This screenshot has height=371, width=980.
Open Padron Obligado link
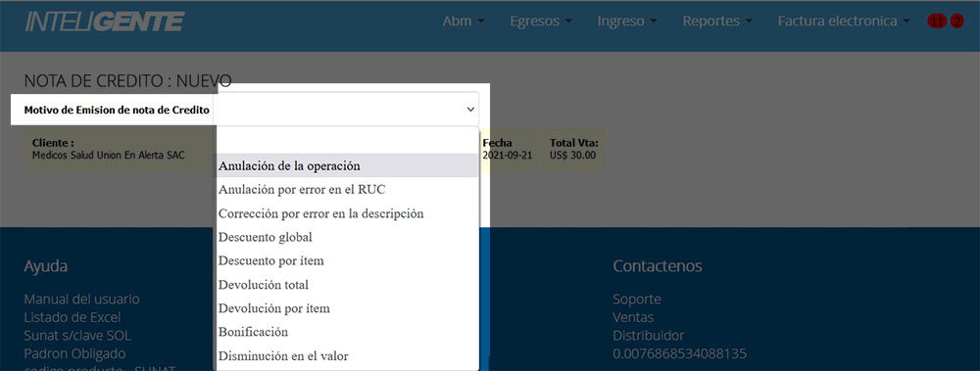(x=75, y=353)
